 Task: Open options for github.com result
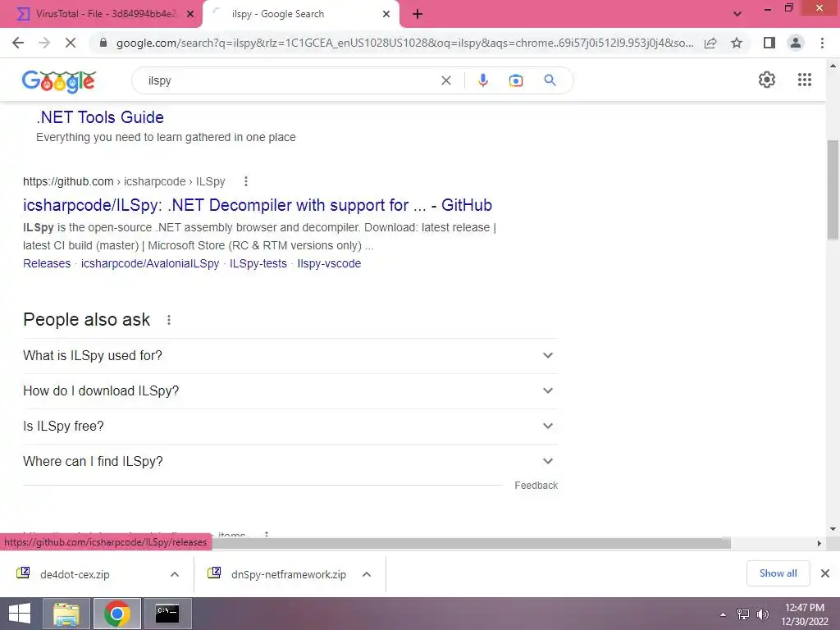click(246, 181)
